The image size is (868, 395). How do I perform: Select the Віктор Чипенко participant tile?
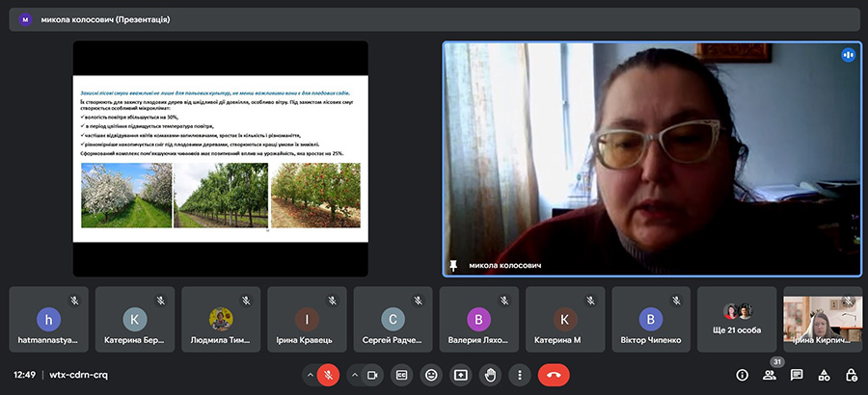pyautogui.click(x=651, y=319)
